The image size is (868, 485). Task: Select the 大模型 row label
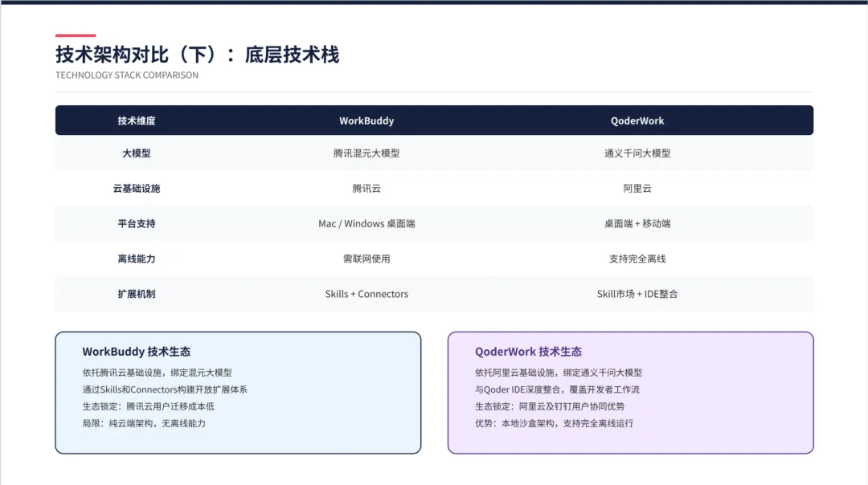[x=136, y=153]
